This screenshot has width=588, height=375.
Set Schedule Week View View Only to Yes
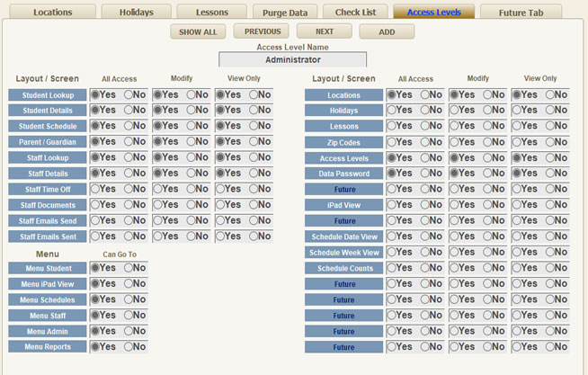(x=517, y=252)
